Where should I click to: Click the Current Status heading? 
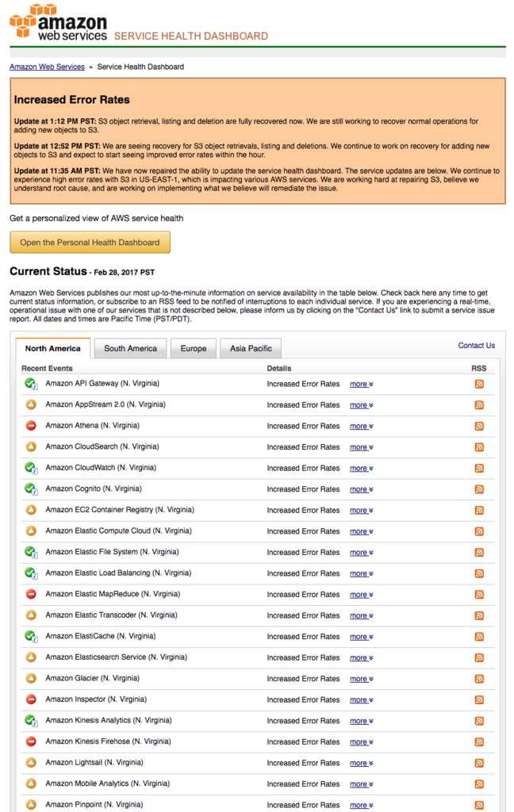tap(48, 271)
